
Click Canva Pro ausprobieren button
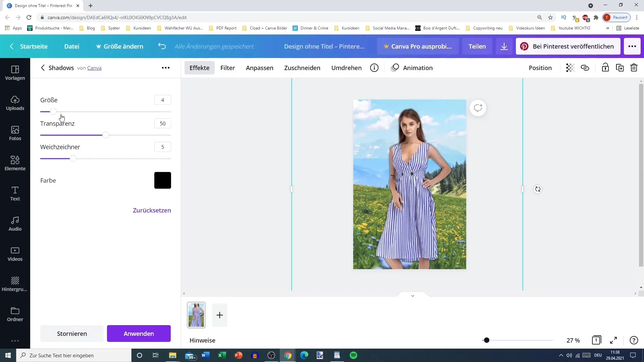pos(418,46)
